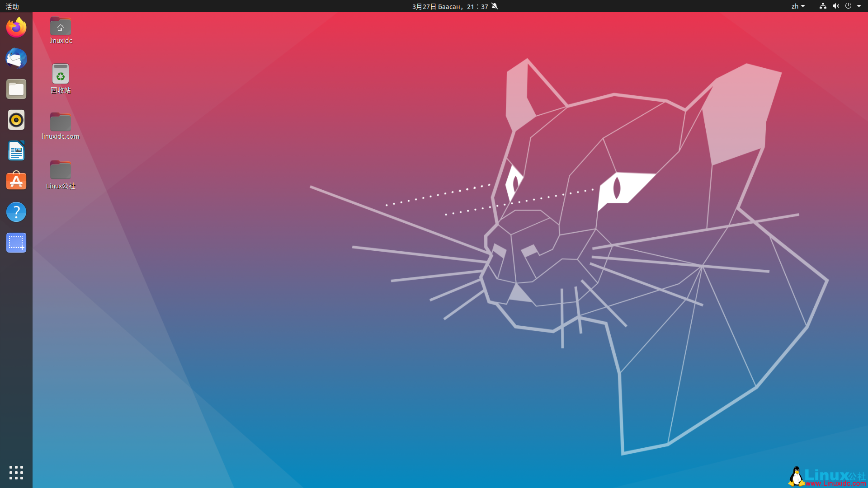Open LibreOffice Writer
Image resolution: width=868 pixels, height=488 pixels.
pyautogui.click(x=16, y=150)
